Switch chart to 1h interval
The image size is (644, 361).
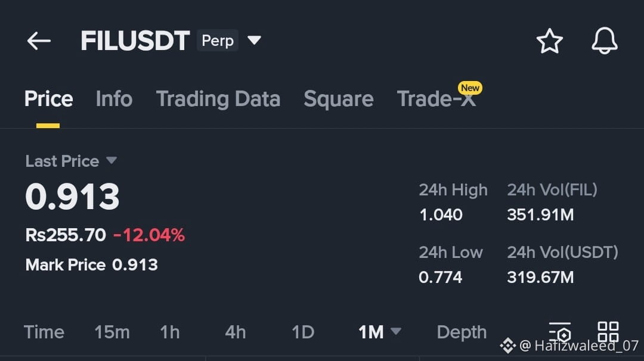click(x=169, y=332)
